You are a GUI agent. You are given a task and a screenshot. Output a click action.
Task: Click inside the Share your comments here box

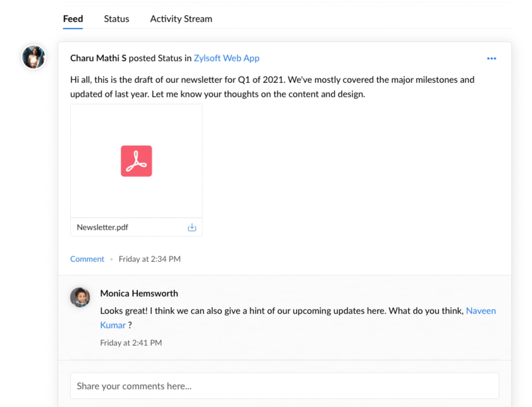[x=233, y=386]
